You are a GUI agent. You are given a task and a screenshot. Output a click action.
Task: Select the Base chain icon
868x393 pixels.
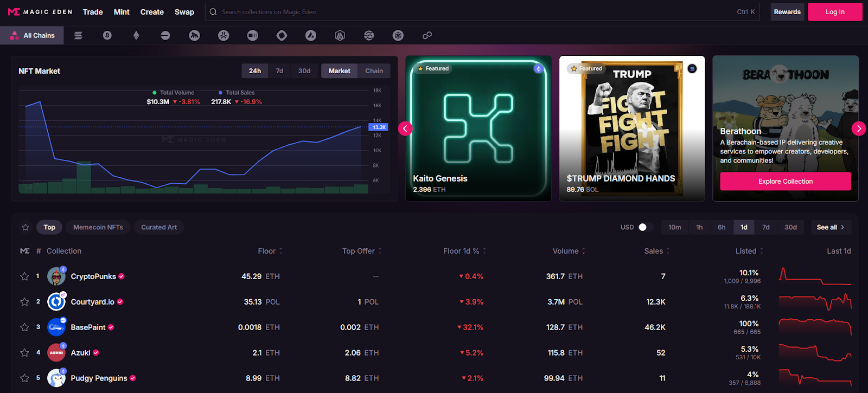(x=165, y=36)
